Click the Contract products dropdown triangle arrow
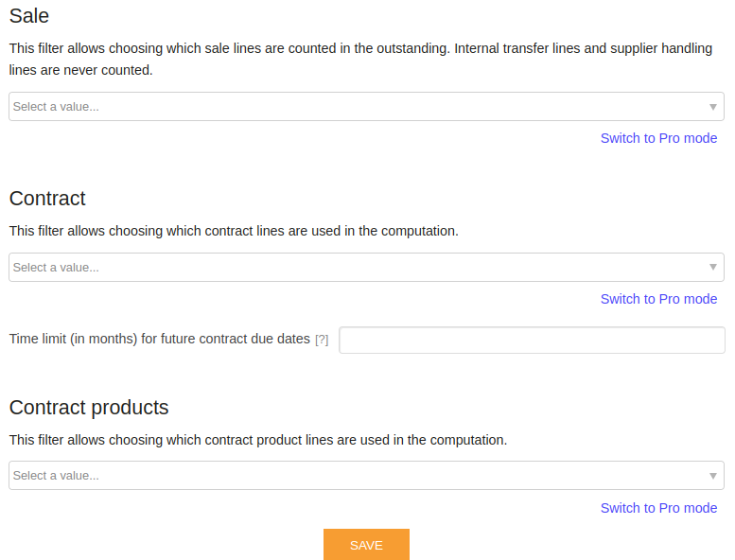 click(x=712, y=476)
